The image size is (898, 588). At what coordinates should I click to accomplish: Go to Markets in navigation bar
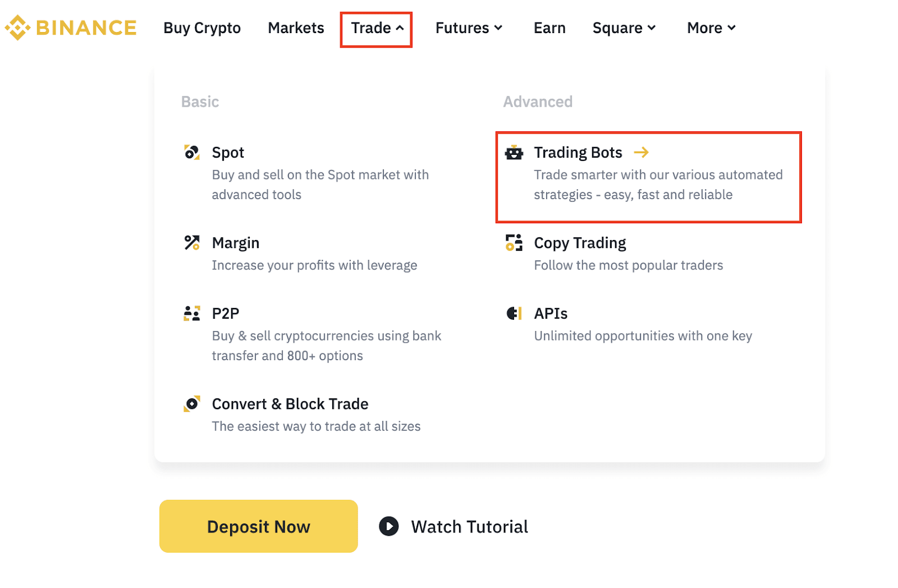[x=296, y=28]
